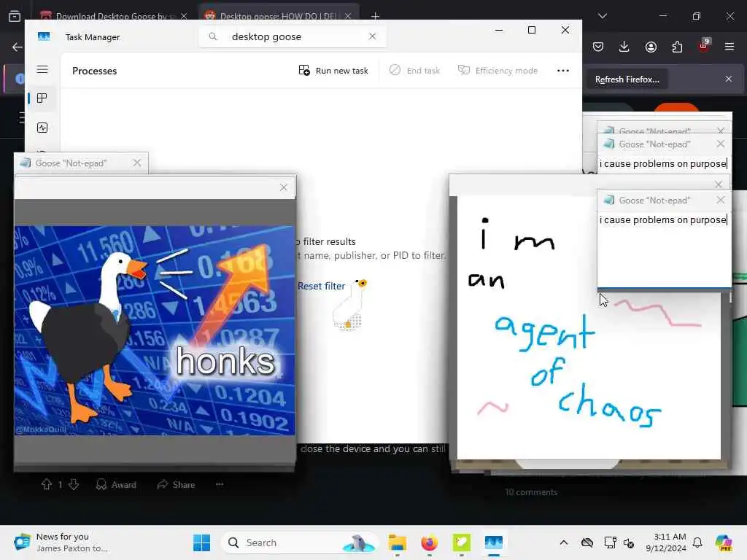
Task: Dismiss the Refresh Firefox notification bar
Action: 729,79
